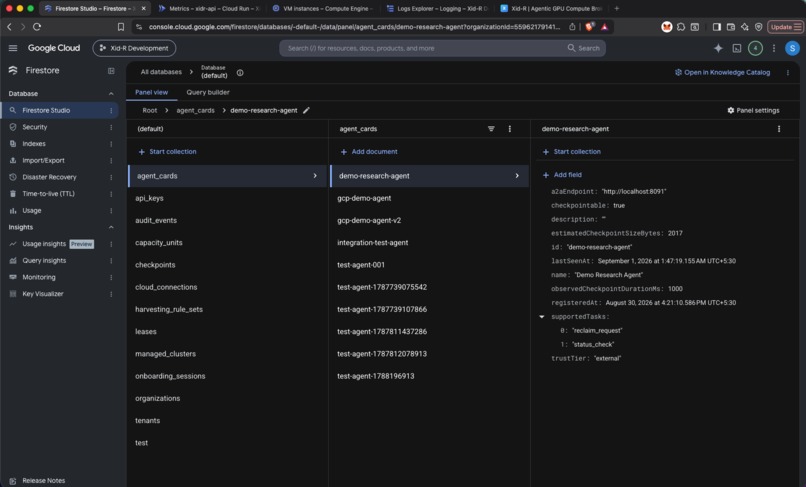Viewport: 806px width, 487px height.
Task: Open demo-research-agent document kebab menu
Action: [779, 129]
